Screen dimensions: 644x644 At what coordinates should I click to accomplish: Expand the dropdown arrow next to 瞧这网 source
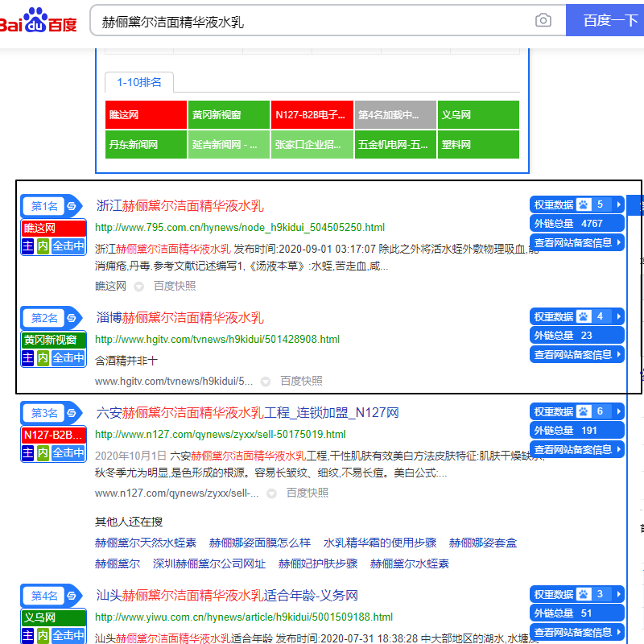[138, 287]
